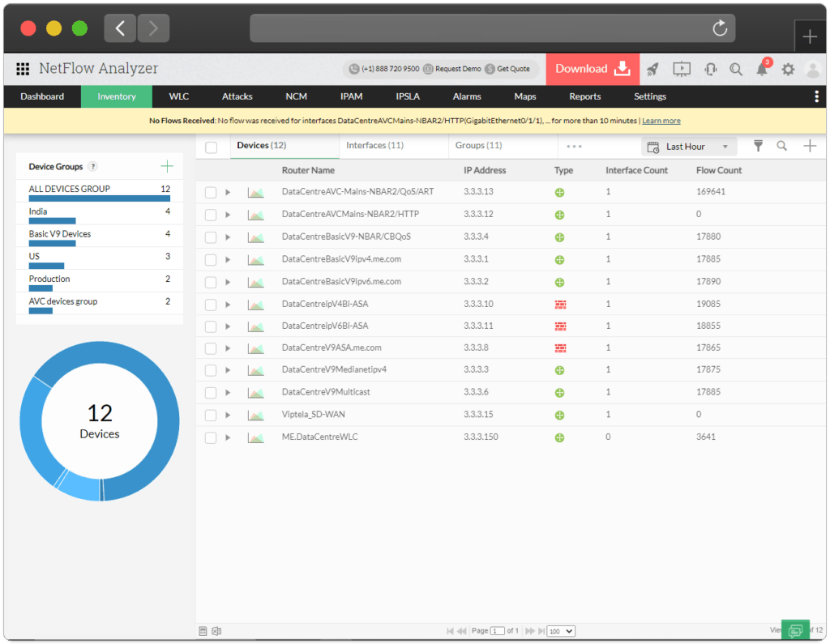
Task: Expand the Viptela_SD-WAN row arrow
Action: click(x=228, y=415)
